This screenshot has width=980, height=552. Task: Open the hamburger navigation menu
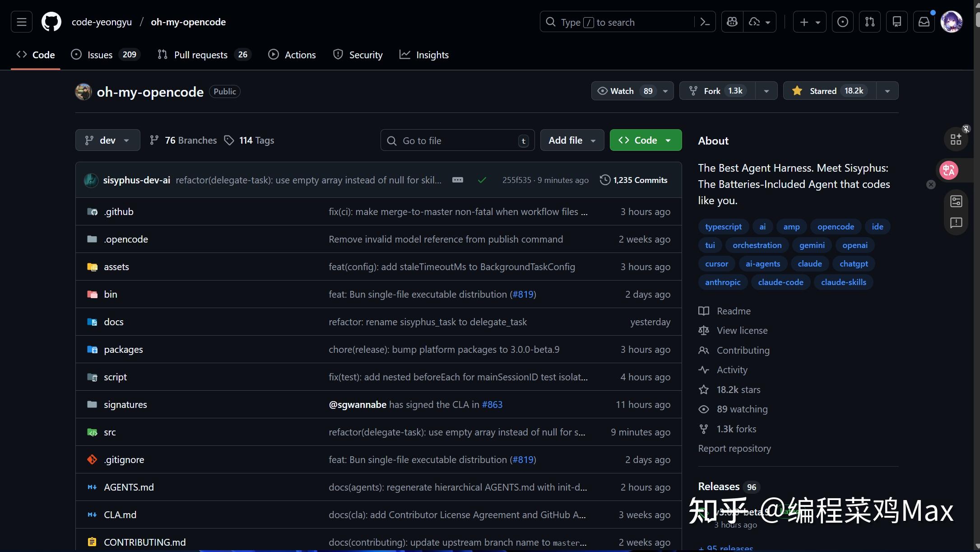click(21, 22)
